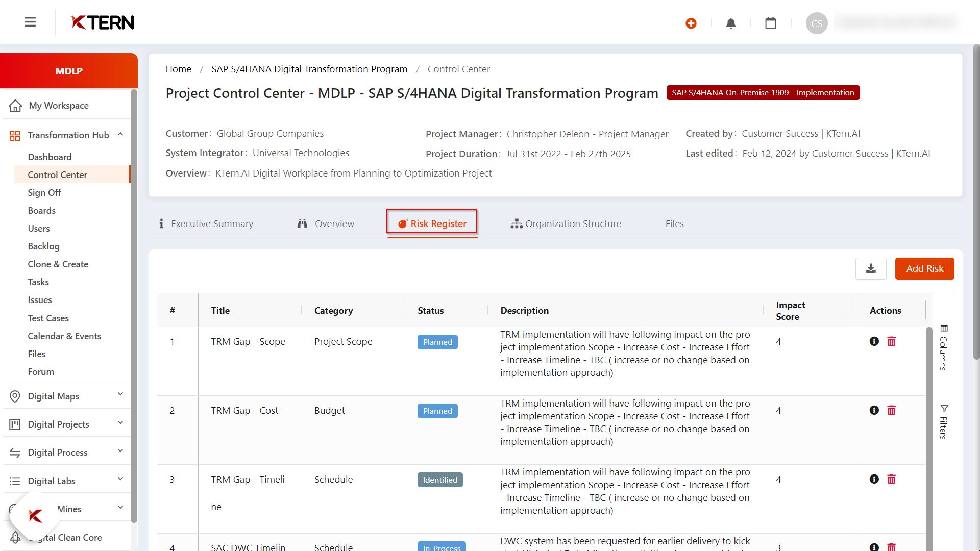Click the Planned status of TRM Gap - Scope
The height and width of the screenshot is (551, 980).
click(x=437, y=342)
